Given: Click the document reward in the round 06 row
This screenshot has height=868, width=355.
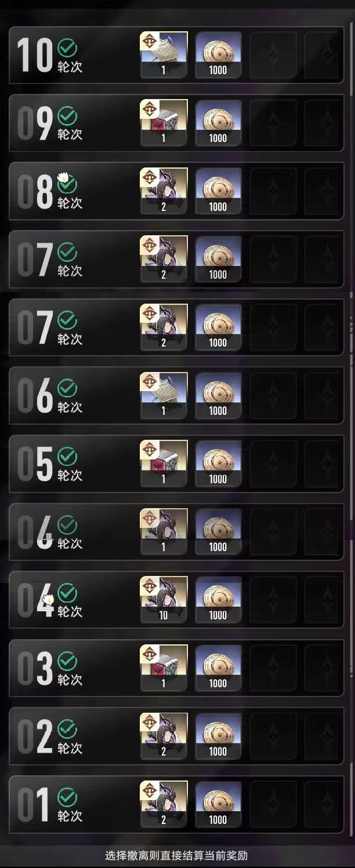Looking at the screenshot, I should 164,395.
